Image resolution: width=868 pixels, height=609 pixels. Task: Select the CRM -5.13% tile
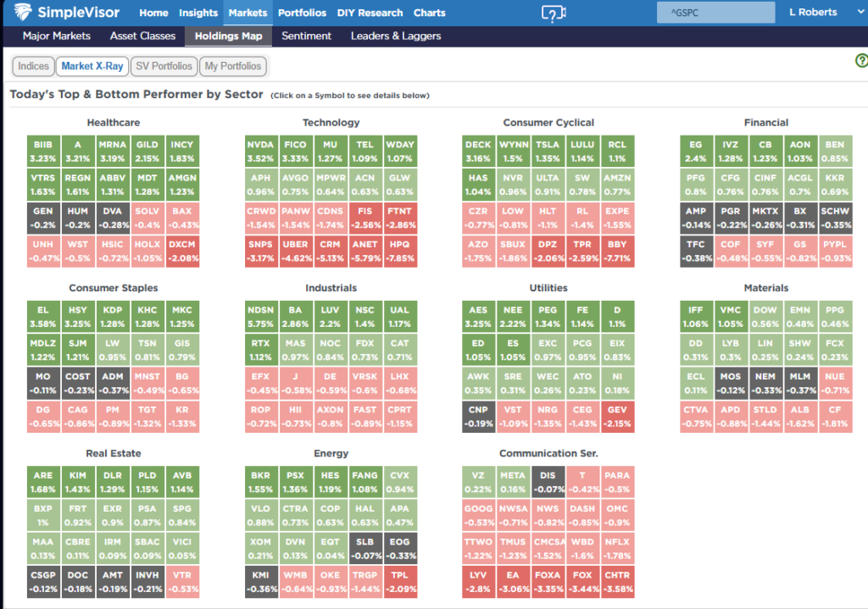pos(330,251)
